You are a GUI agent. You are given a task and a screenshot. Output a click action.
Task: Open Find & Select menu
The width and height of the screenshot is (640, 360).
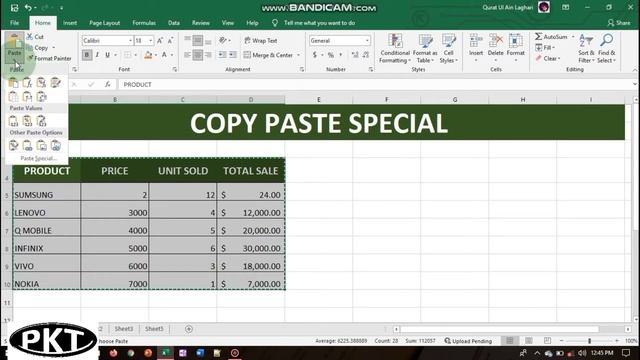[x=607, y=49]
